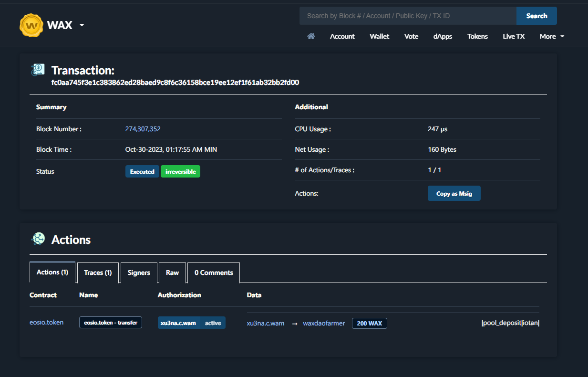Open the More dropdown menu

(x=552, y=36)
